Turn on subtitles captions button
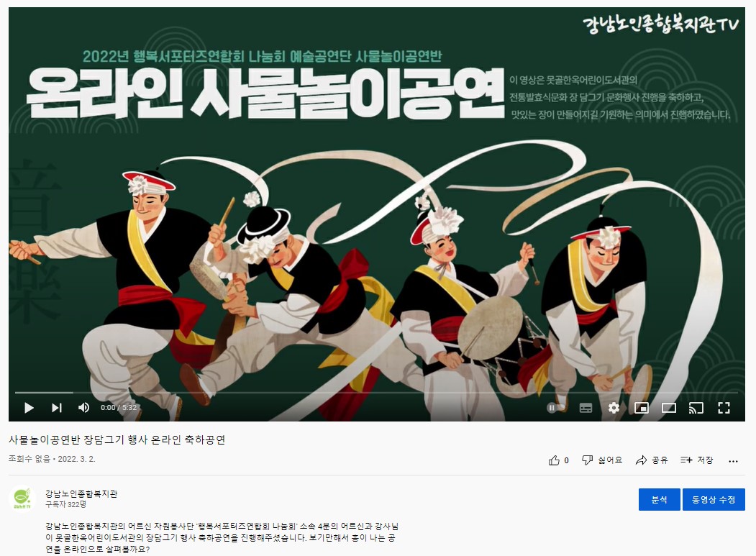This screenshot has width=756, height=556. 586,409
